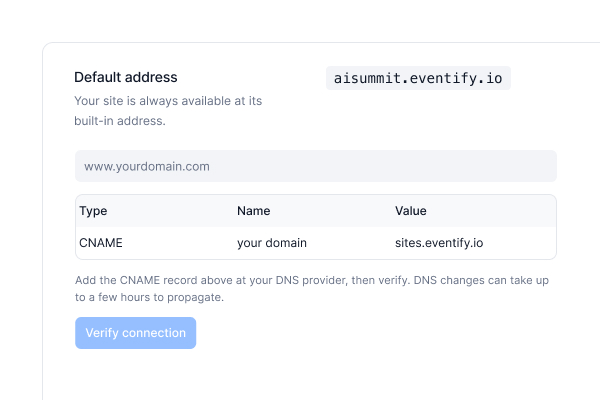The image size is (600, 400).
Task: Click the Name column header
Action: tap(253, 211)
